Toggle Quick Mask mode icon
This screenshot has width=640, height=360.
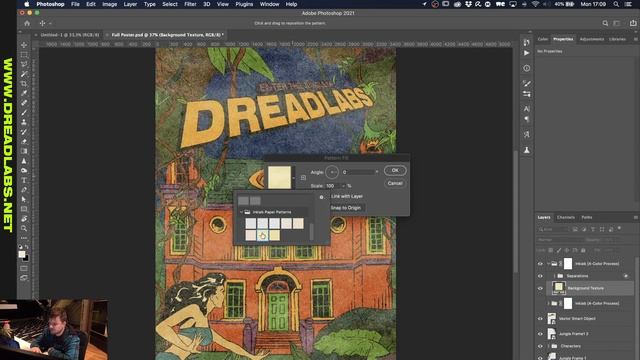(x=24, y=269)
